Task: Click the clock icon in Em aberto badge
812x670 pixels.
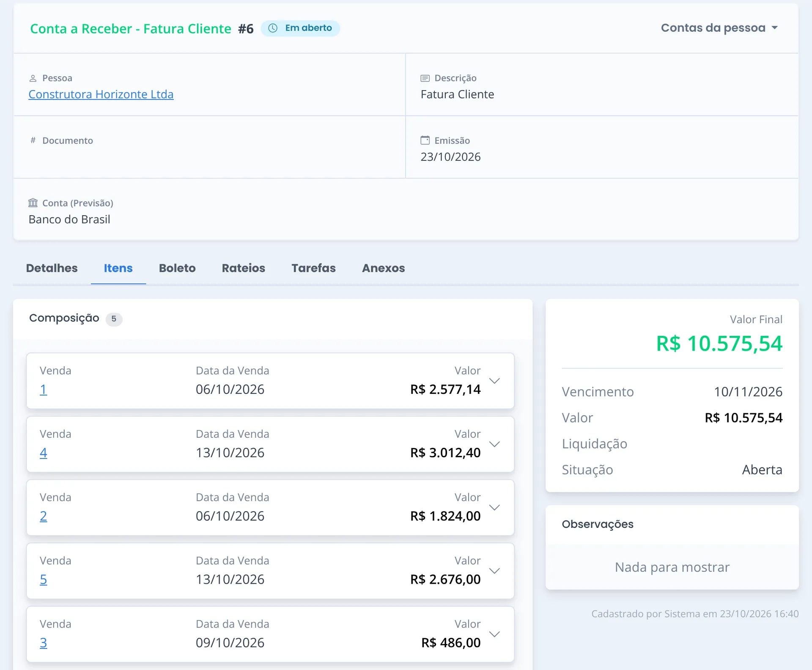Action: pos(273,28)
